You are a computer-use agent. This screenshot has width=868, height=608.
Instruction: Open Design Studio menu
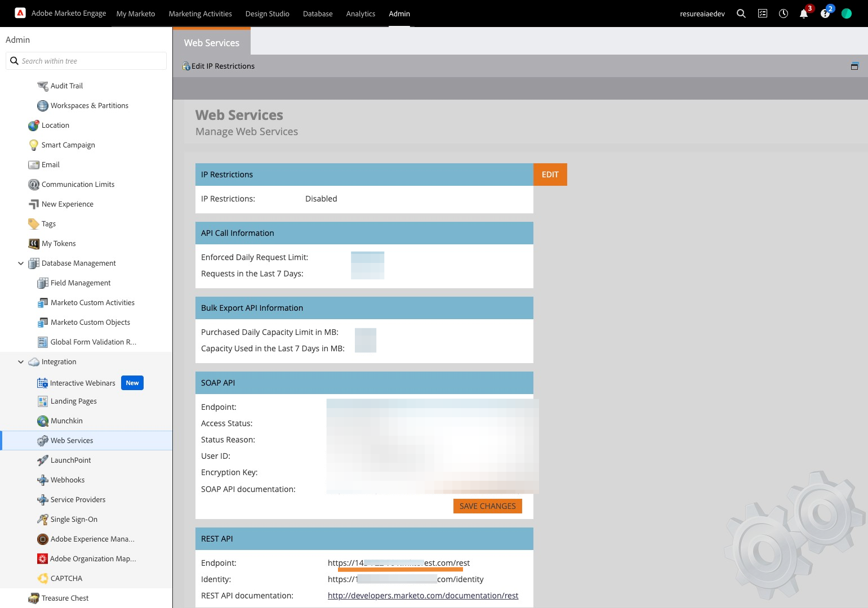(268, 14)
